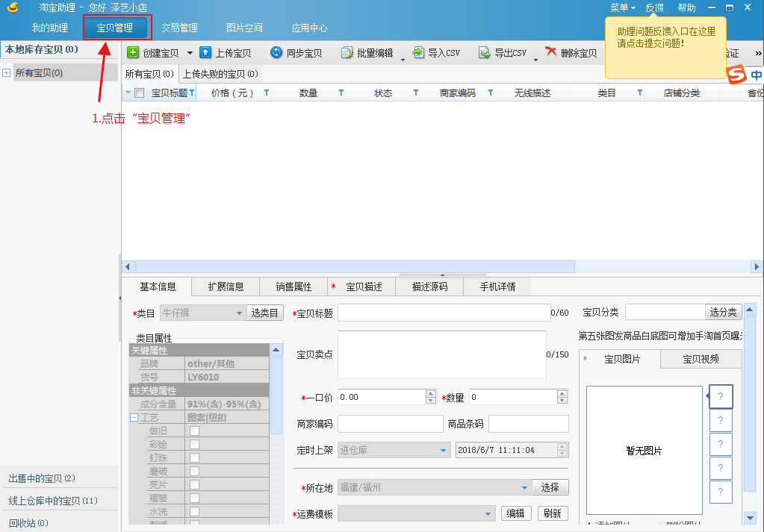Image resolution: width=764 pixels, height=532 pixels.
Task: Select the third image slot placeholder
Action: click(721, 445)
